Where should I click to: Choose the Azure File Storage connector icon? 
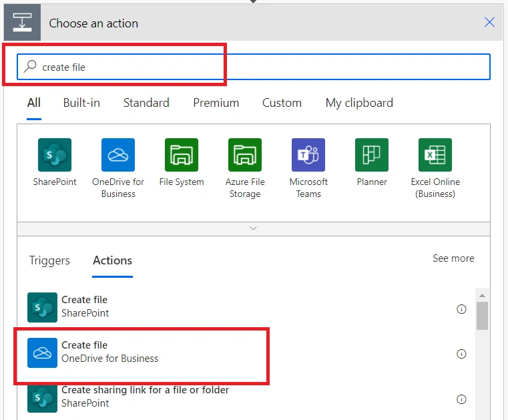click(245, 155)
